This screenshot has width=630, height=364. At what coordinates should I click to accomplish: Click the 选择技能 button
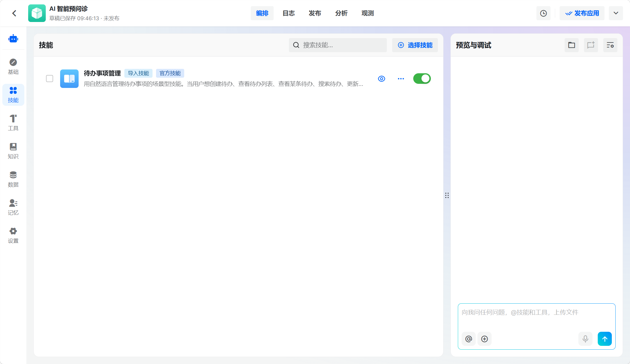click(415, 45)
